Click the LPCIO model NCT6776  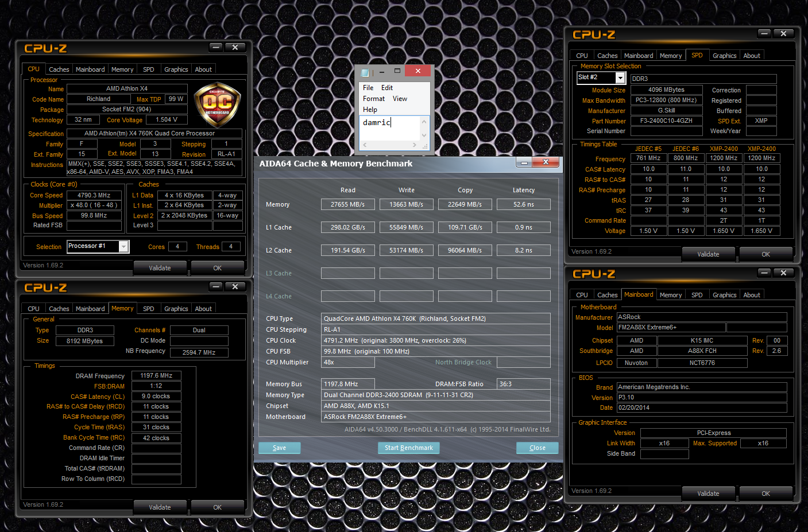[702, 363]
